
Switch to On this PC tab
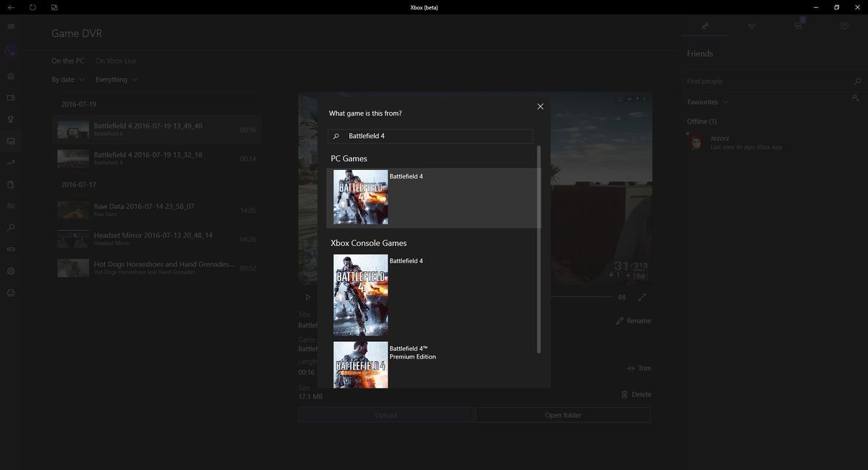tap(68, 61)
